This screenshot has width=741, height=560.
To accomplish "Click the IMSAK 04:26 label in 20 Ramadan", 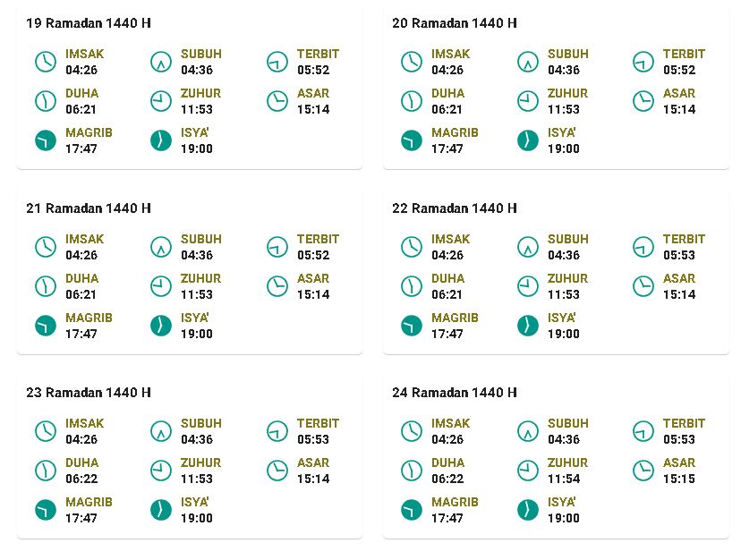I will (450, 62).
